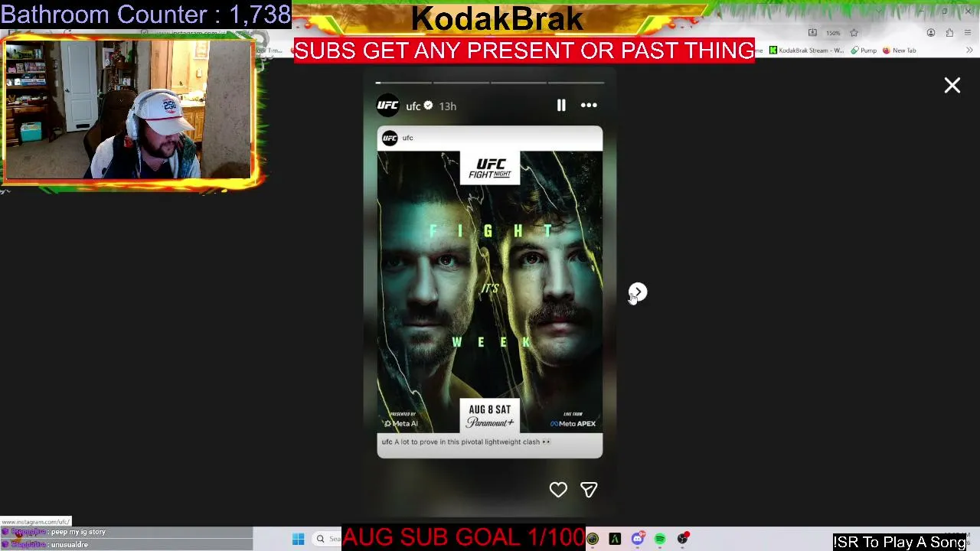Image resolution: width=980 pixels, height=551 pixels.
Task: Open the UFC profile picture in story header
Action: 388,106
